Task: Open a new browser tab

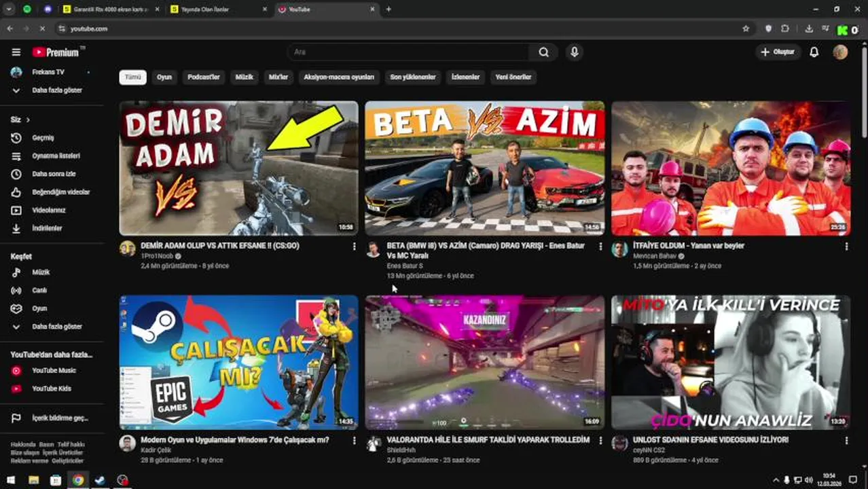Action: (x=388, y=10)
